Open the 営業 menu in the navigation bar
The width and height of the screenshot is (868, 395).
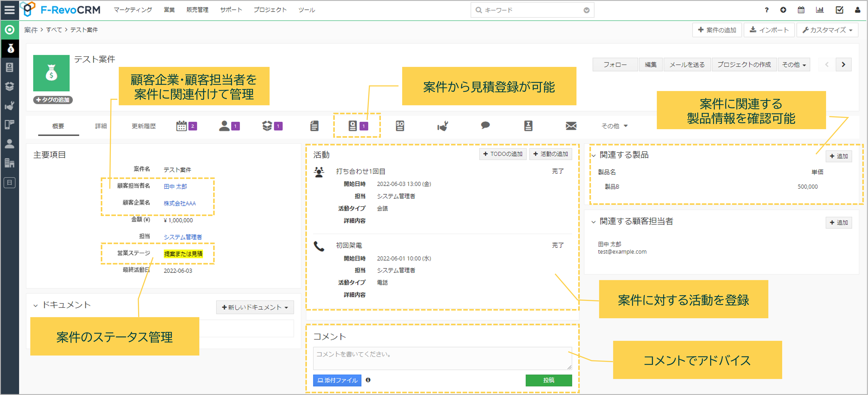(169, 10)
